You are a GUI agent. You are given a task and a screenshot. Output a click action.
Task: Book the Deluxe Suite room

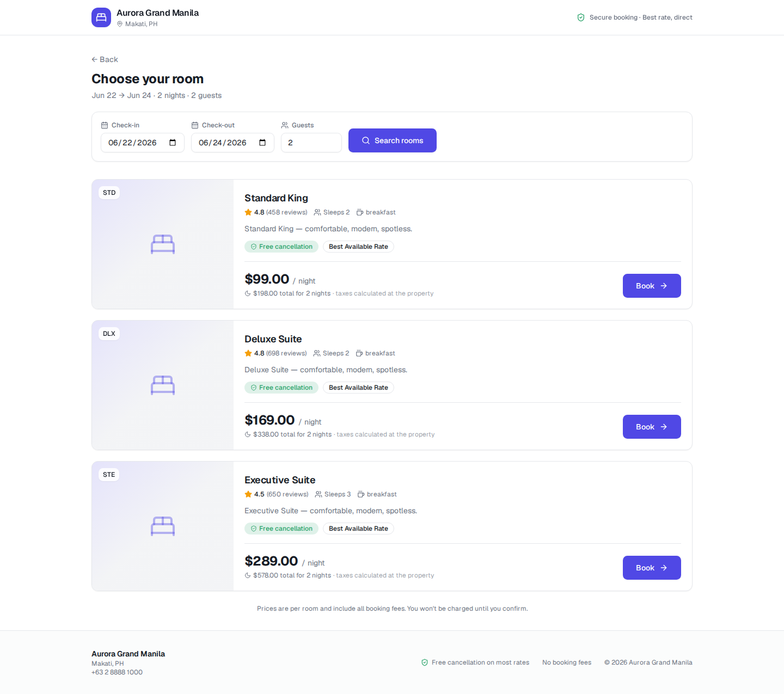tap(652, 427)
